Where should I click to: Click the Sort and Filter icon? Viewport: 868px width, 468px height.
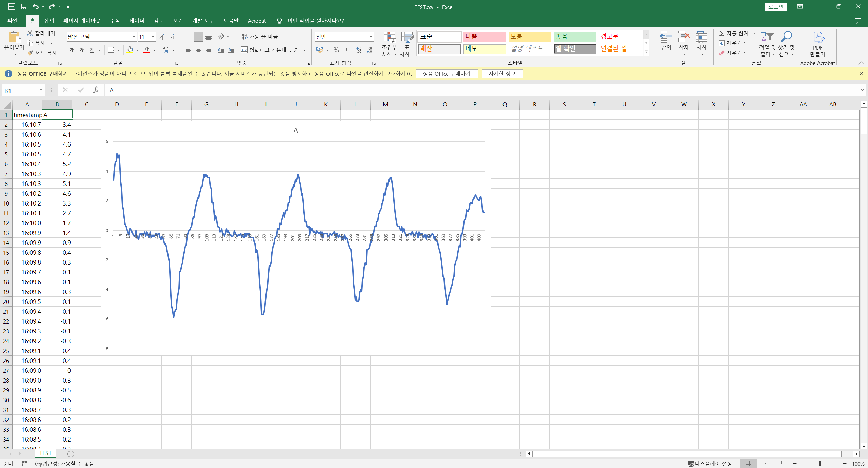tap(767, 37)
